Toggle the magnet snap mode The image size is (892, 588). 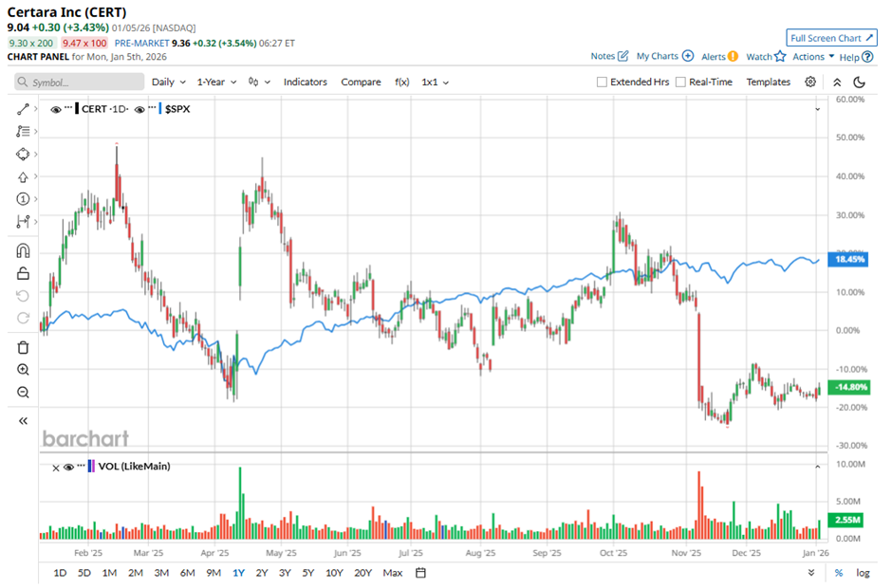click(23, 250)
